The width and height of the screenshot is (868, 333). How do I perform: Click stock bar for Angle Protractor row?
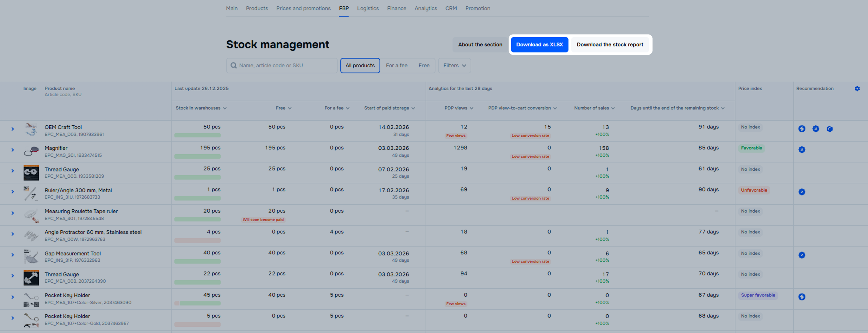click(x=198, y=240)
